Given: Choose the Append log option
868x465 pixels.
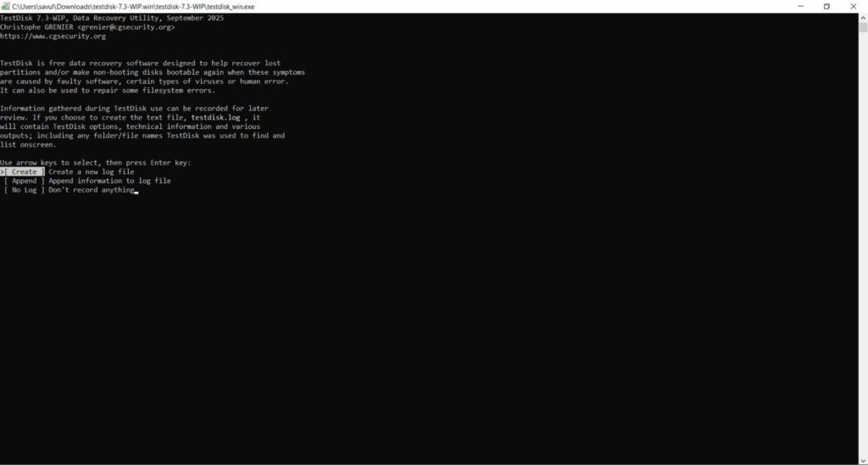Looking at the screenshot, I should (x=25, y=181).
